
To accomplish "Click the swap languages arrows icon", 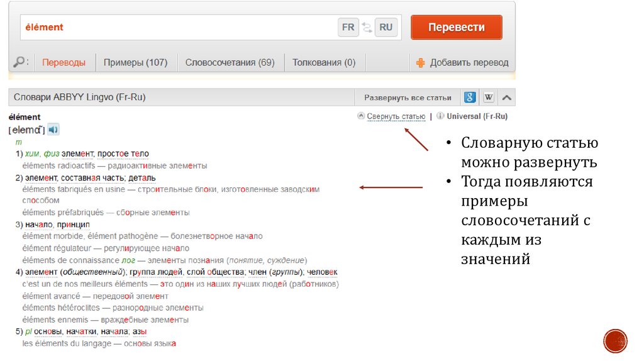I will click(x=367, y=28).
